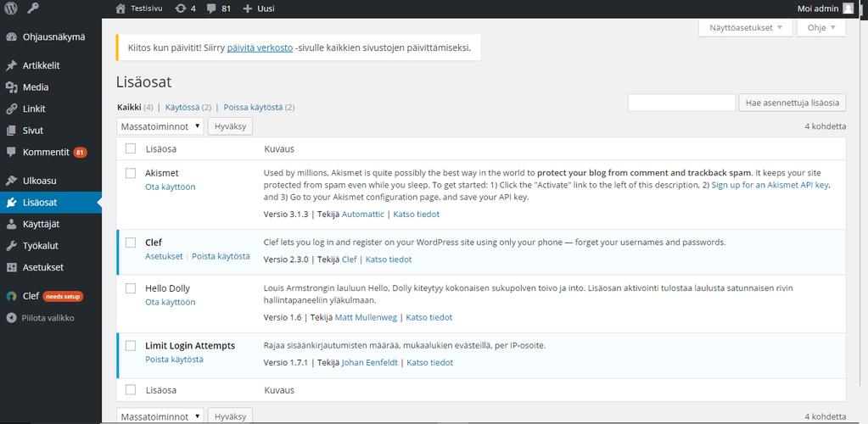Open the WordPress logo menu
Screen dimensions: 868x424
11,8
